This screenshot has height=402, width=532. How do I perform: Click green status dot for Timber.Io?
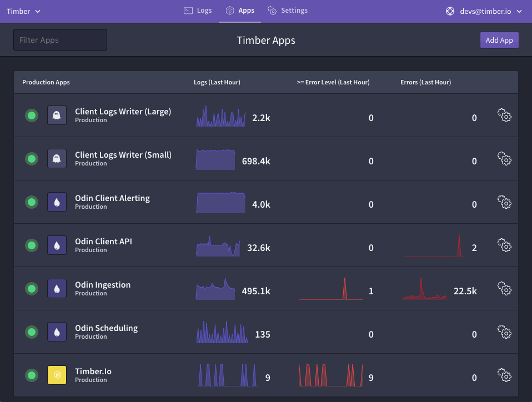pos(32,375)
